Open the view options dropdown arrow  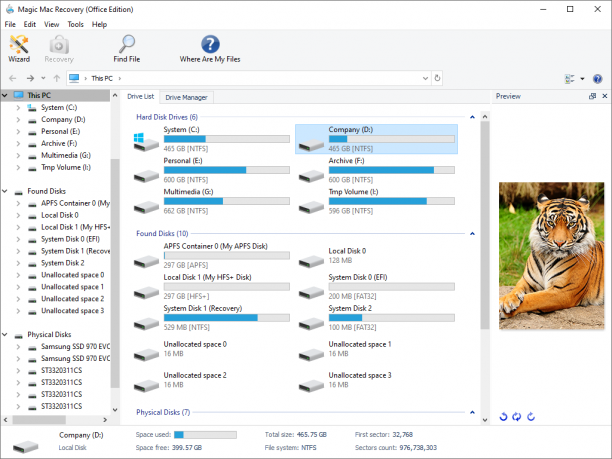582,79
